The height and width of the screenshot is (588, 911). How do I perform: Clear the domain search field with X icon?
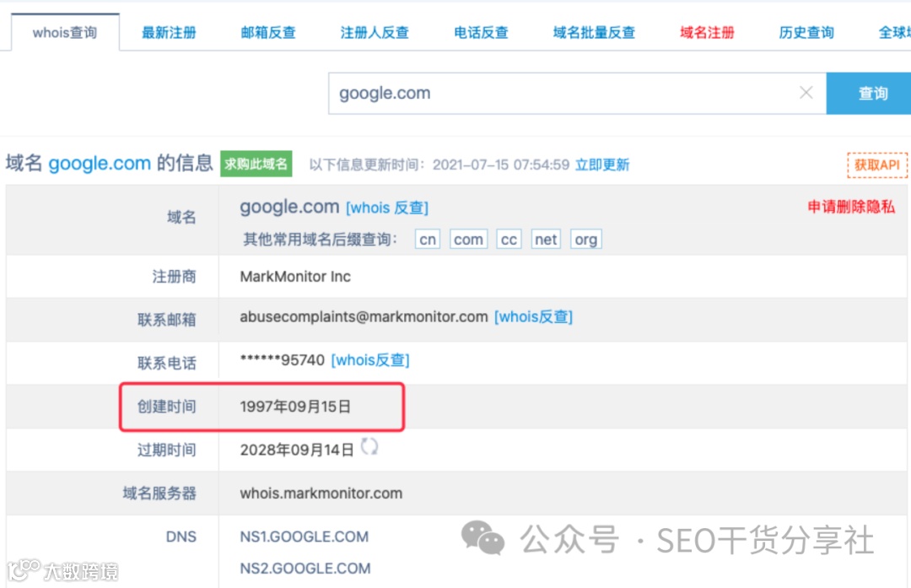[x=806, y=93]
